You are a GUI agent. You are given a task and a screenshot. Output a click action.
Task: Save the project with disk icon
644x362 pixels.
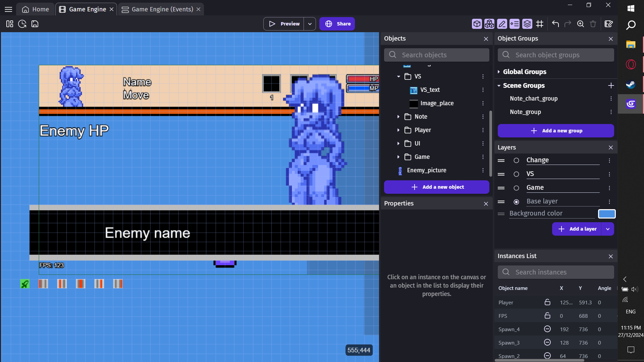(x=35, y=24)
